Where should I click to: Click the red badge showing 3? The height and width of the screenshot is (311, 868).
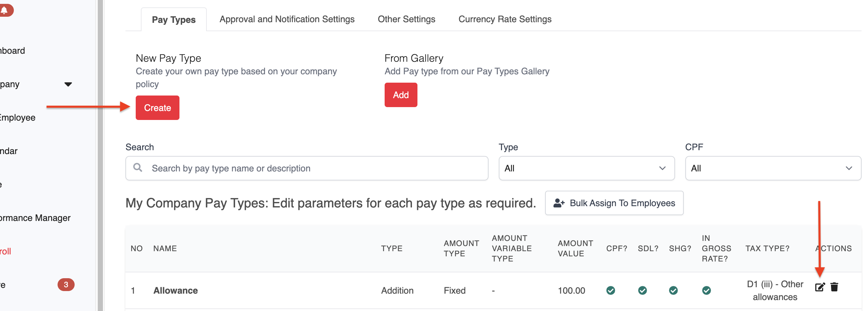(66, 285)
